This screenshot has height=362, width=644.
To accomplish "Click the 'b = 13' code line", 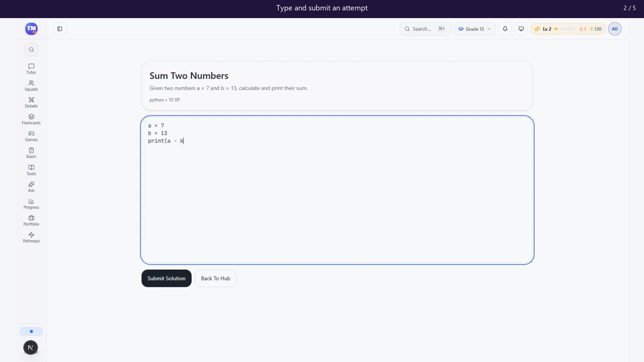I will pos(158,133).
